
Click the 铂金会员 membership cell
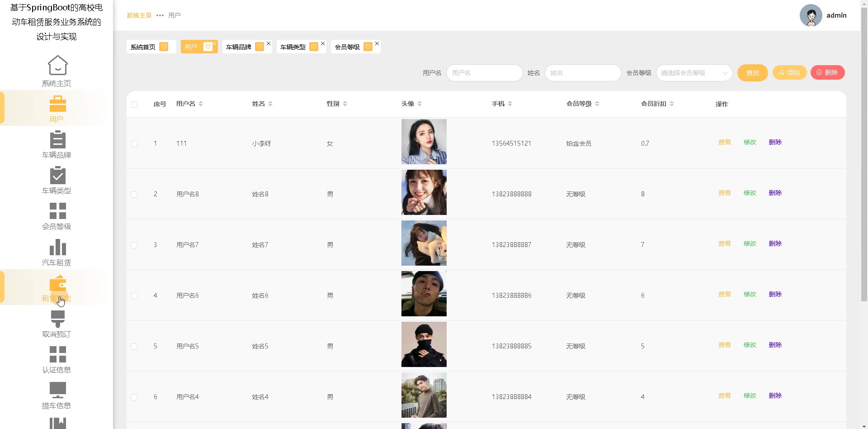click(579, 143)
